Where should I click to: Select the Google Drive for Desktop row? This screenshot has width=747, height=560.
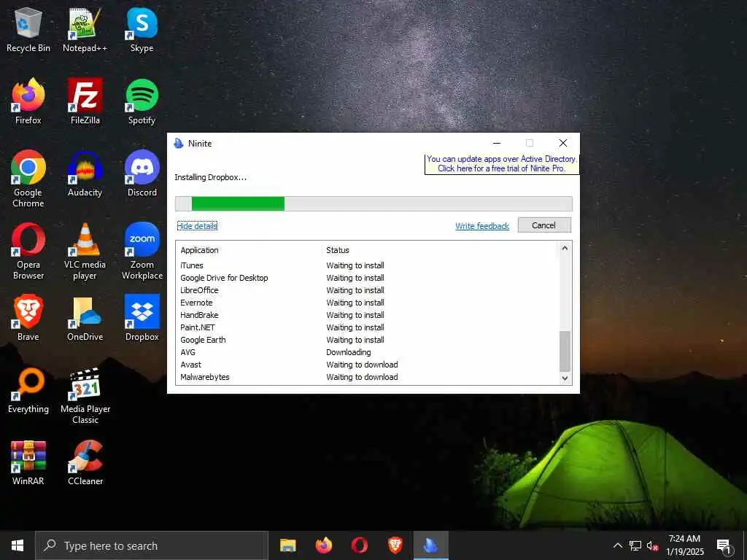[367, 278]
